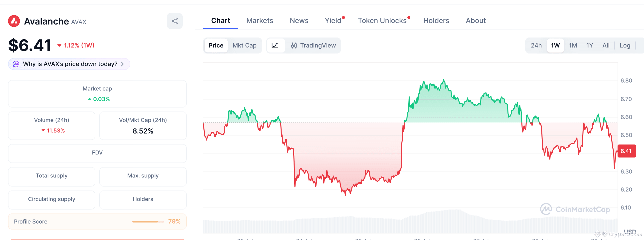The image size is (644, 240).
Task: Click the red 6.41 price marker
Action: 626,151
